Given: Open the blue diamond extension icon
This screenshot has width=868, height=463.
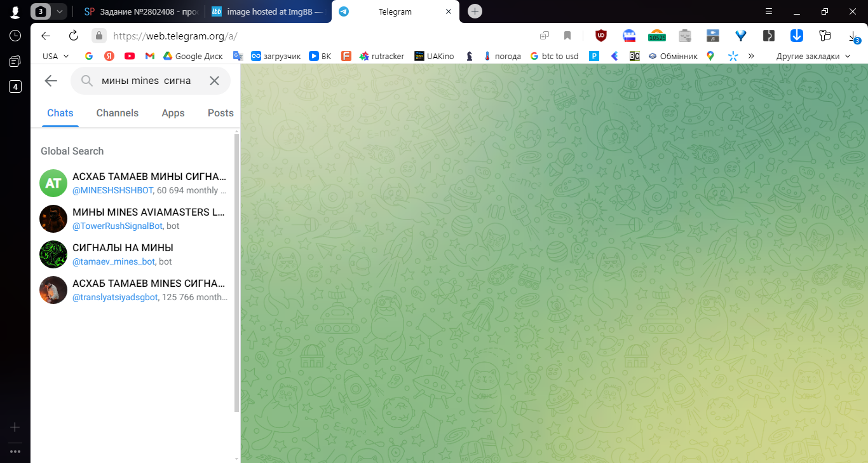Looking at the screenshot, I should [741, 36].
